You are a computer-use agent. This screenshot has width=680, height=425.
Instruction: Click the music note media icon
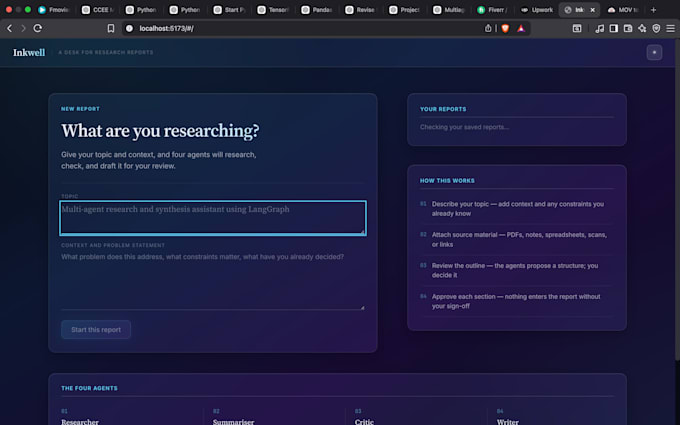[599, 28]
